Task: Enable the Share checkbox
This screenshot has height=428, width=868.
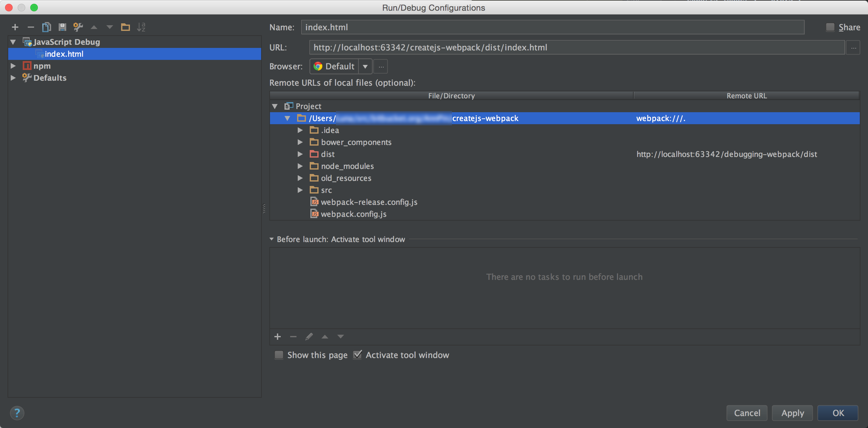Action: tap(830, 27)
